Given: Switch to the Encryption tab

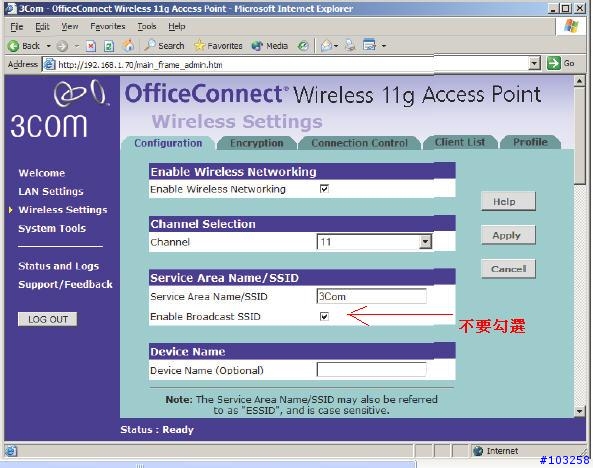Looking at the screenshot, I should 257,143.
